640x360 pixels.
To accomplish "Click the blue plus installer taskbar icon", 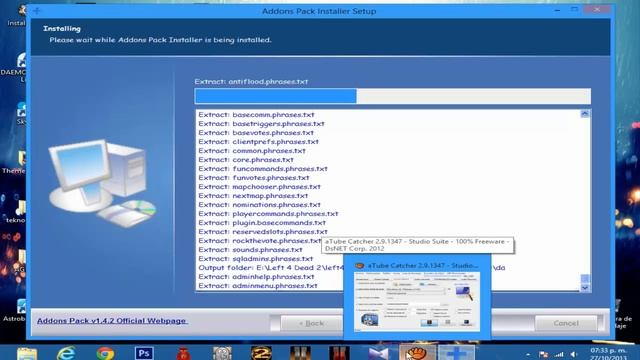I will click(x=456, y=353).
